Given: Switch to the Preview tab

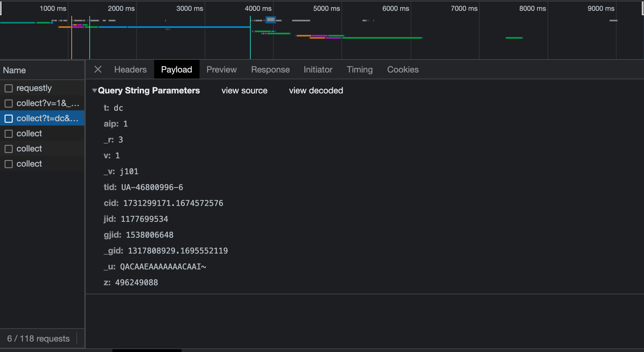Looking at the screenshot, I should pos(222,70).
